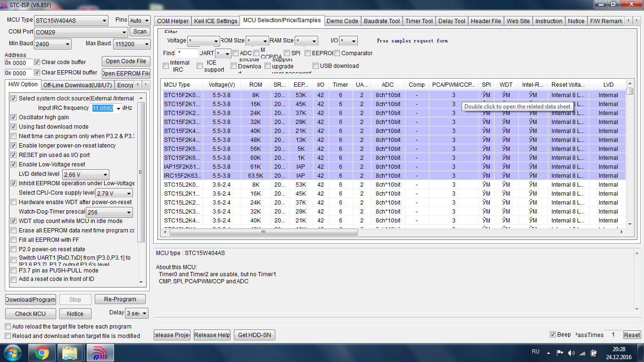The image size is (644, 362).
Task: Uncheck the Beep checkbox
Action: [x=553, y=335]
